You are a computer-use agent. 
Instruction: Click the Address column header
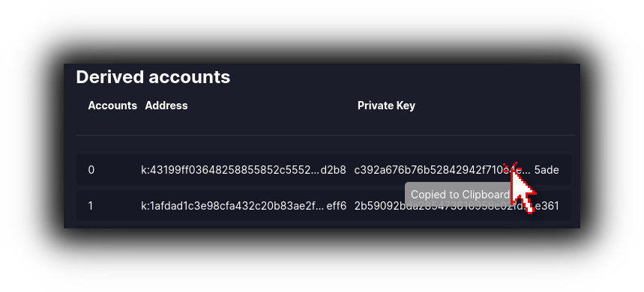pyautogui.click(x=166, y=106)
